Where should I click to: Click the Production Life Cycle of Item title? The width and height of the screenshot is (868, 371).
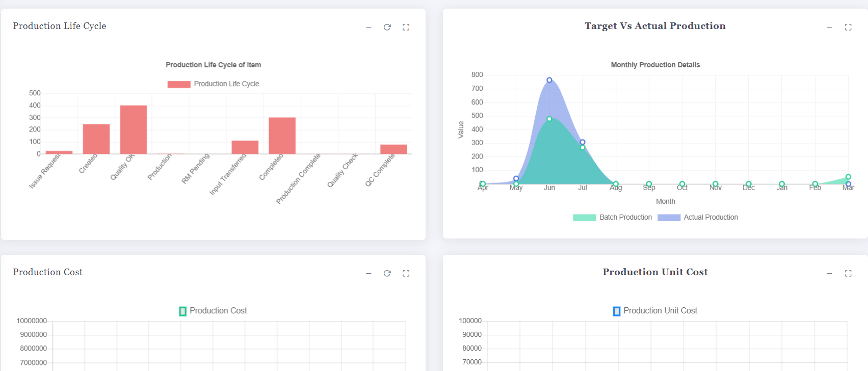(213, 65)
